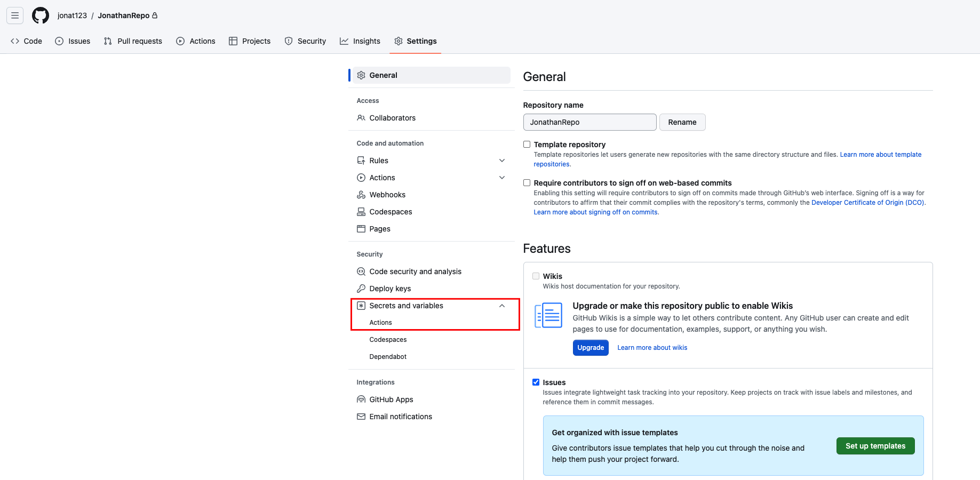Click the Codespaces icon under Code and automation

point(361,212)
